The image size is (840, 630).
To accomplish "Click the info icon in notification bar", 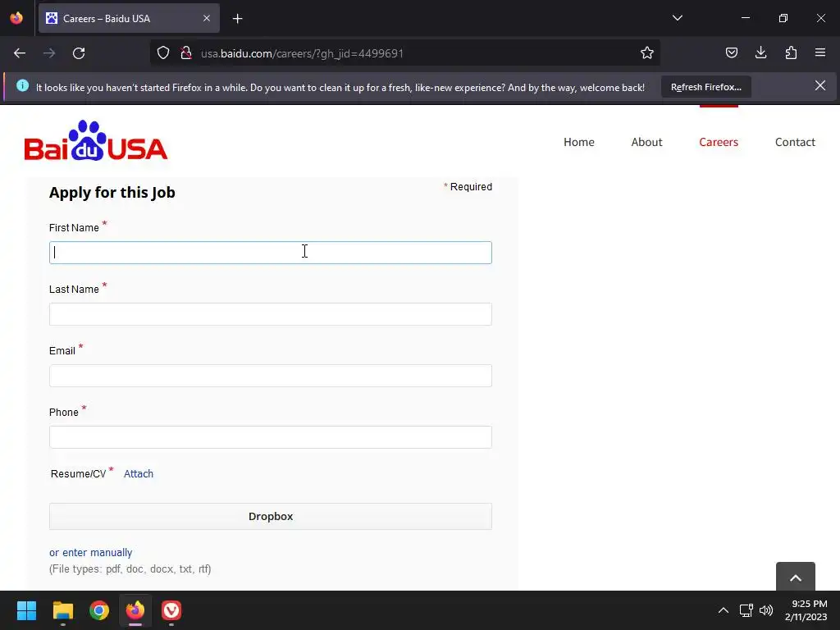I will pos(22,85).
